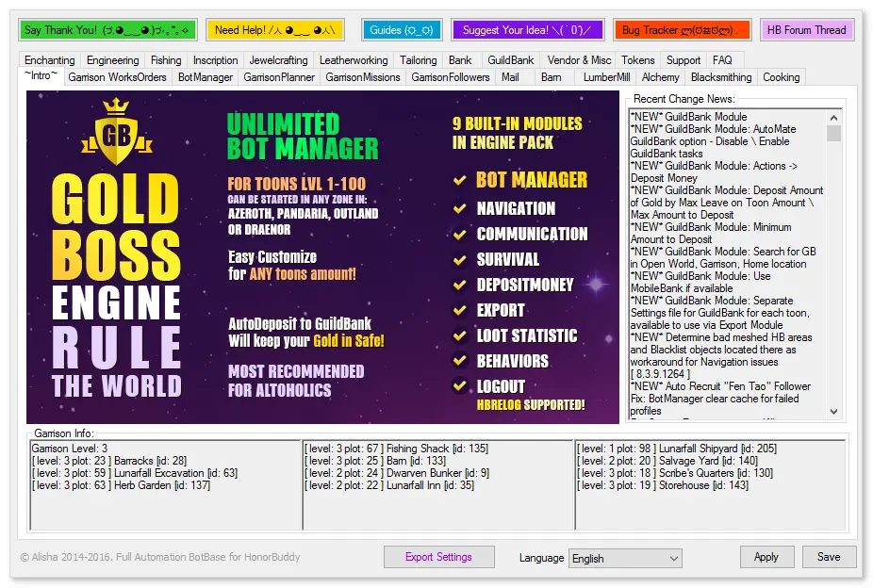Switch to the Engineering tab

[112, 60]
